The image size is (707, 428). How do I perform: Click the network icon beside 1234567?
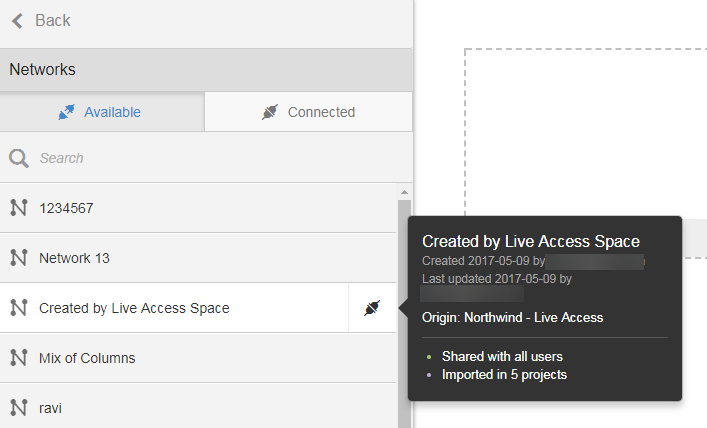(18, 208)
